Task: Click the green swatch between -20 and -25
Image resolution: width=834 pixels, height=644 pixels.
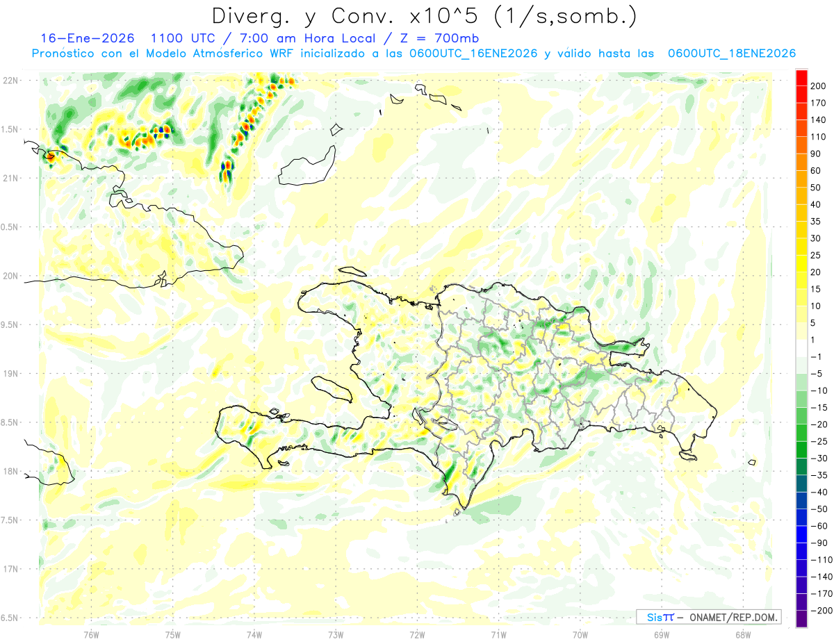Action: tap(801, 433)
